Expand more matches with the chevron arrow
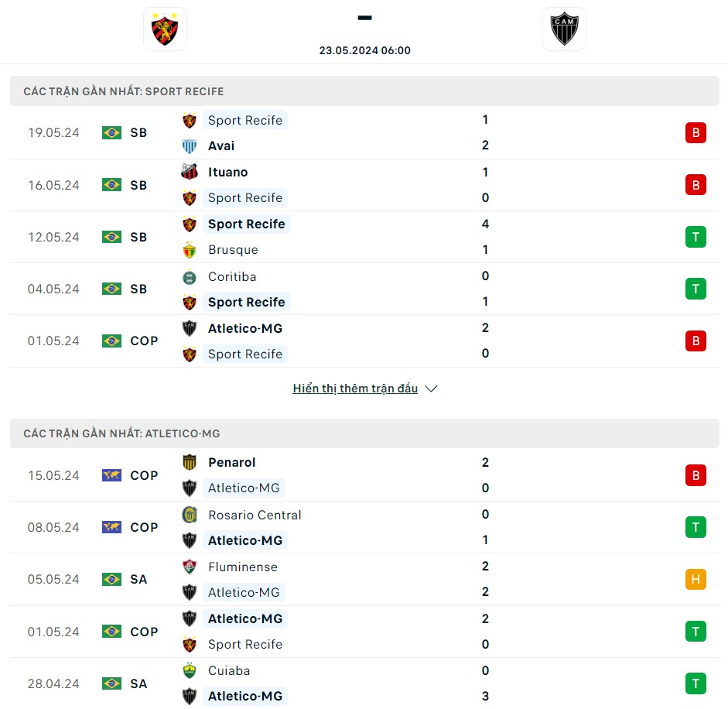Screen dimensions: 728x709 pos(431,389)
